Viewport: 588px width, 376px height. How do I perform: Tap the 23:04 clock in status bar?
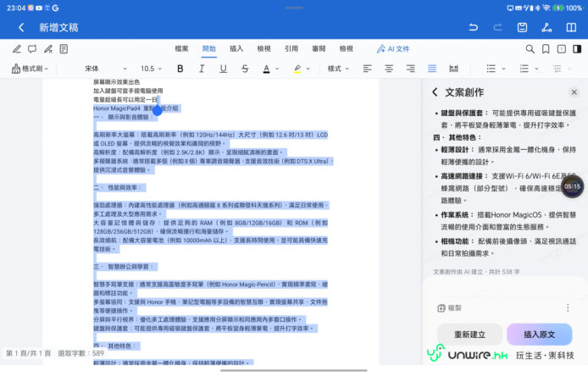coord(16,8)
